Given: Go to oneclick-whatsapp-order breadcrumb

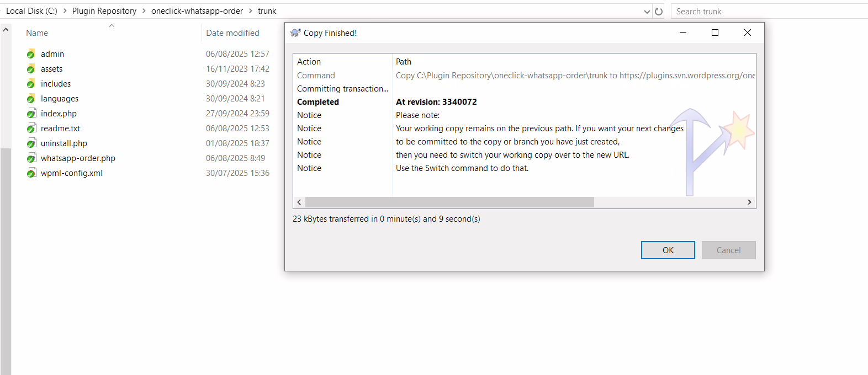Looking at the screenshot, I should click(x=197, y=11).
